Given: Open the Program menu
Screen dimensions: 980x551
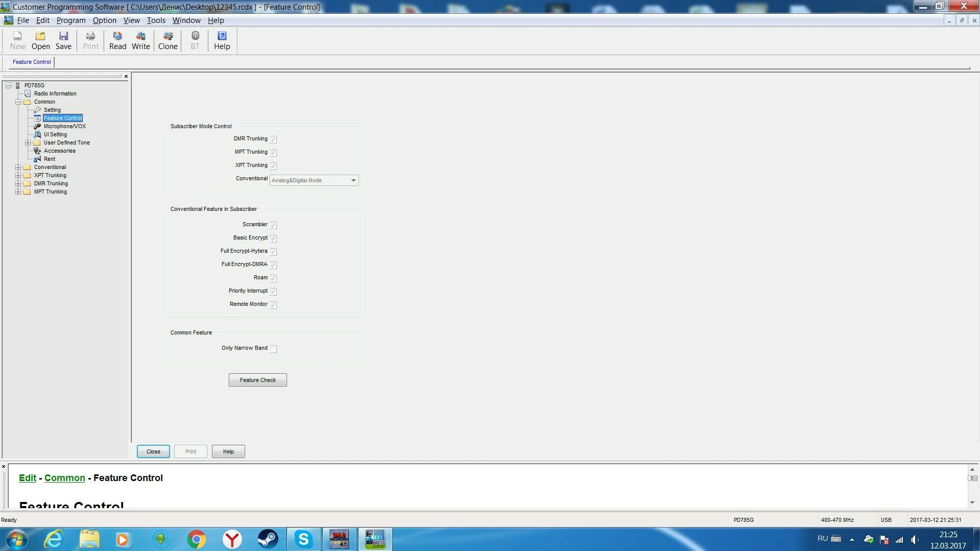Looking at the screenshot, I should (71, 20).
